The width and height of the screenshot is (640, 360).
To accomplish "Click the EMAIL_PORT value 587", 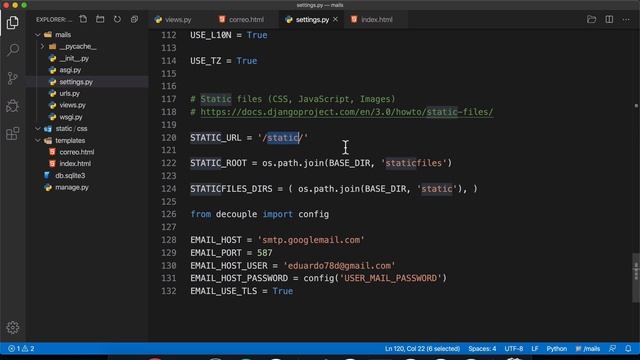I will 264,253.
